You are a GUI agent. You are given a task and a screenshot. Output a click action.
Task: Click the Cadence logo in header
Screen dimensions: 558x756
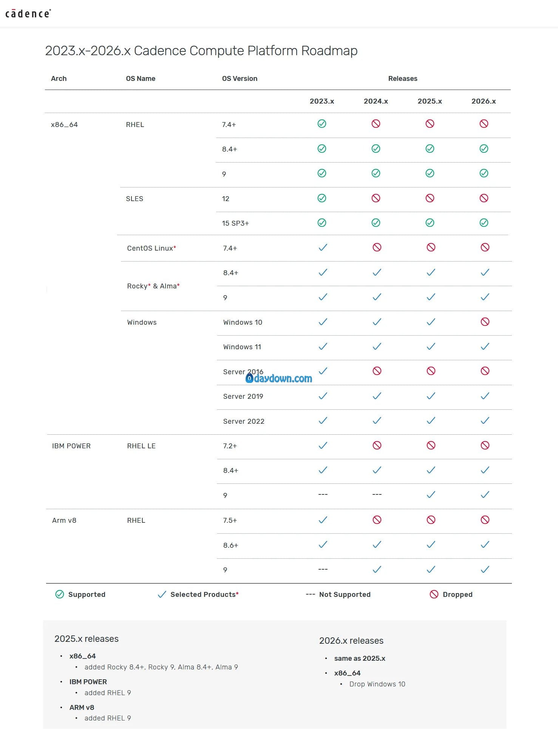click(28, 14)
